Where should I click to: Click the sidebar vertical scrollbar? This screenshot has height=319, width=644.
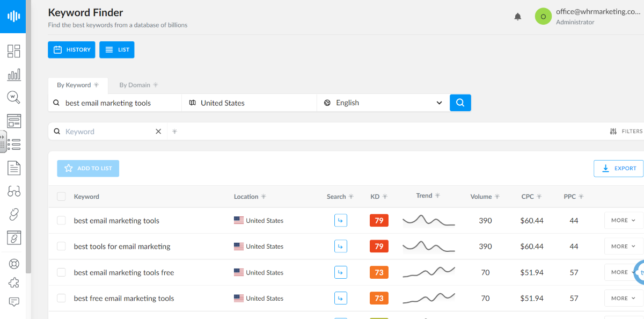(28, 137)
